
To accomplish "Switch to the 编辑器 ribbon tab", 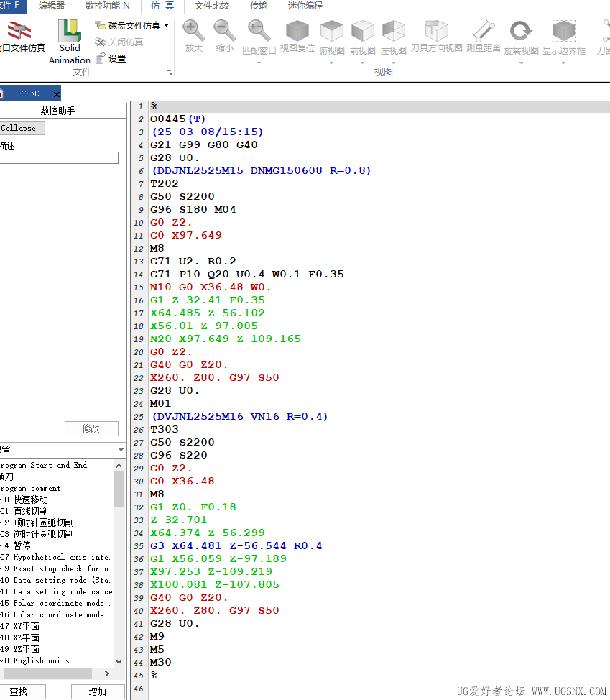I will [51, 5].
